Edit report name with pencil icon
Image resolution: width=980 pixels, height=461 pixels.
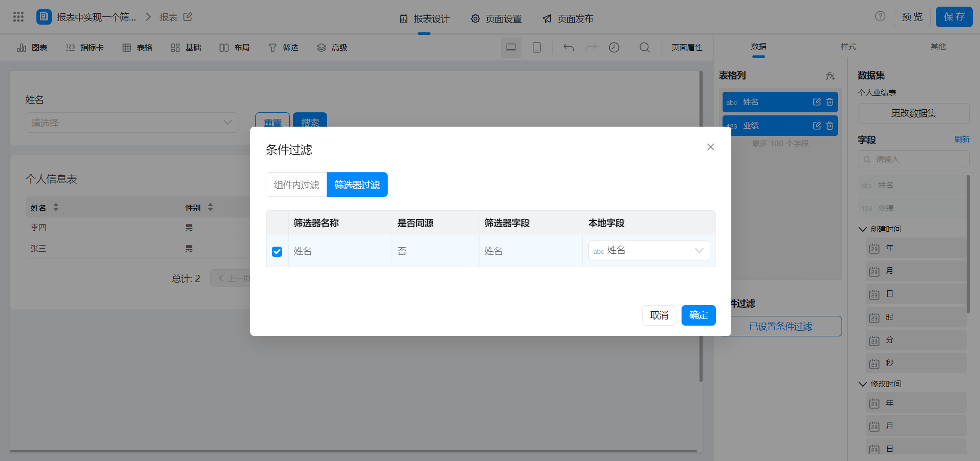point(188,17)
